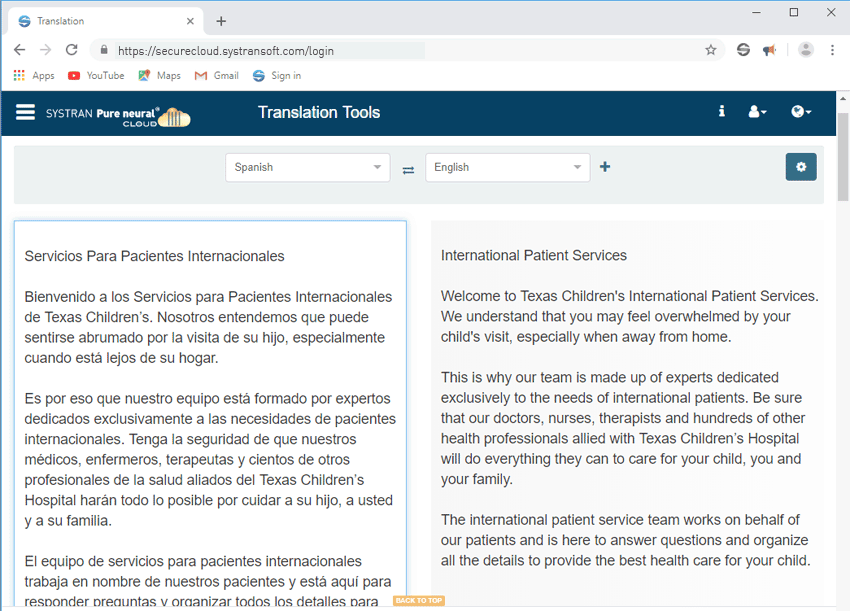Image resolution: width=850 pixels, height=611 pixels.
Task: Swap source and target languages
Action: [408, 167]
